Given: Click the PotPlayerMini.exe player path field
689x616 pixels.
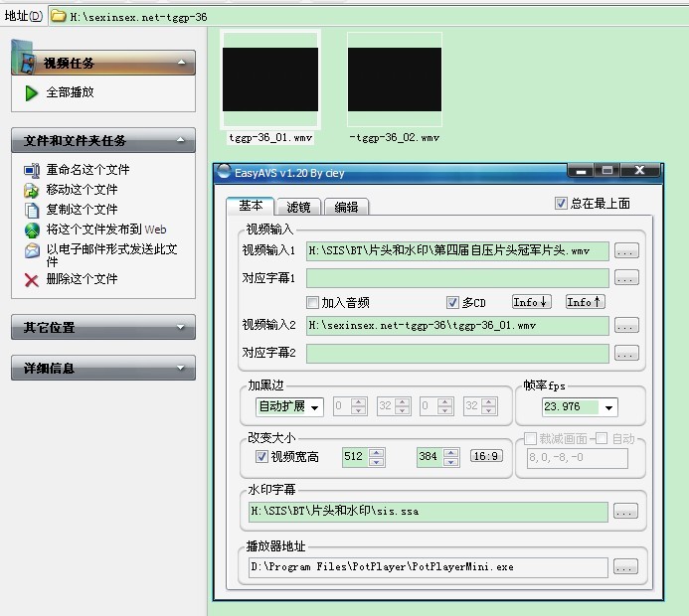Looking at the screenshot, I should point(428,567).
